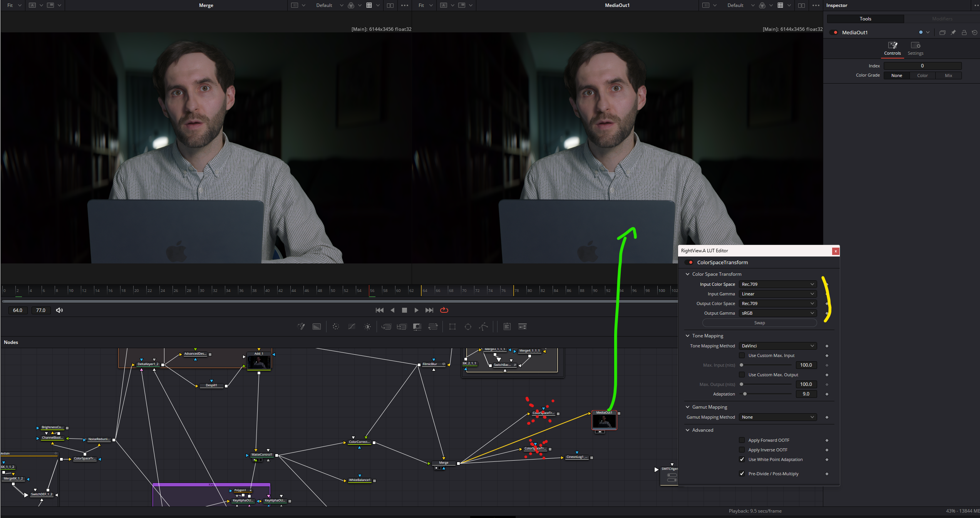Screen dimensions: 980x518
Task: Mute audio with the speaker icon
Action: (59, 310)
